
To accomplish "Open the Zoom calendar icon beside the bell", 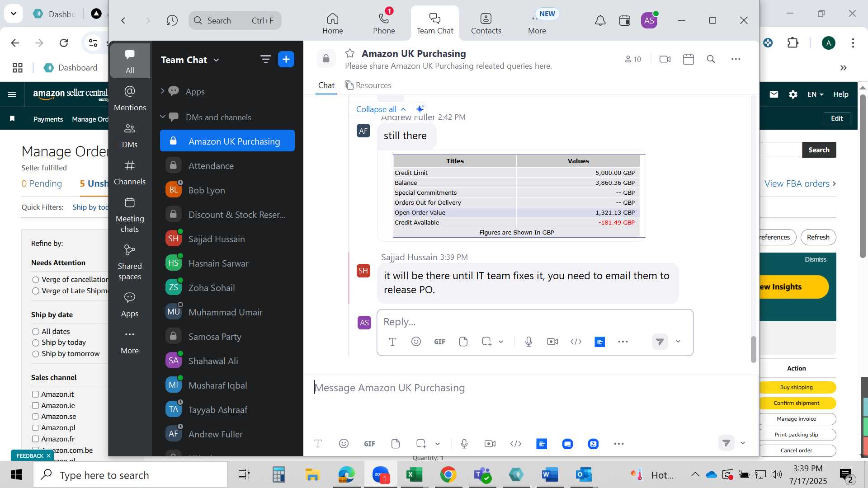I will (x=625, y=20).
